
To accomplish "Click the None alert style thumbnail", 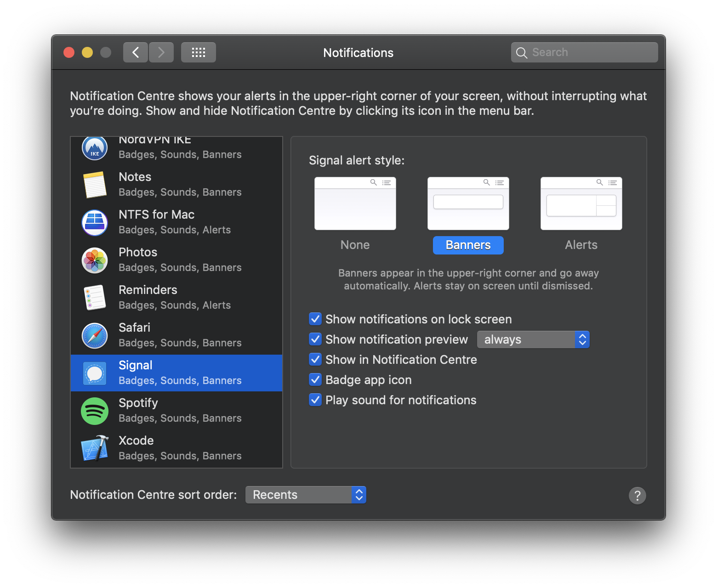I will point(355,204).
